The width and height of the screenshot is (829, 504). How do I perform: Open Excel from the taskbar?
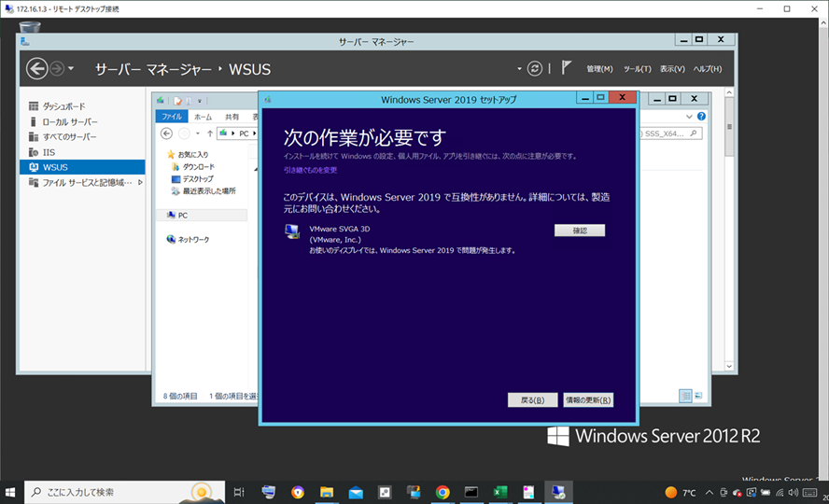(499, 492)
